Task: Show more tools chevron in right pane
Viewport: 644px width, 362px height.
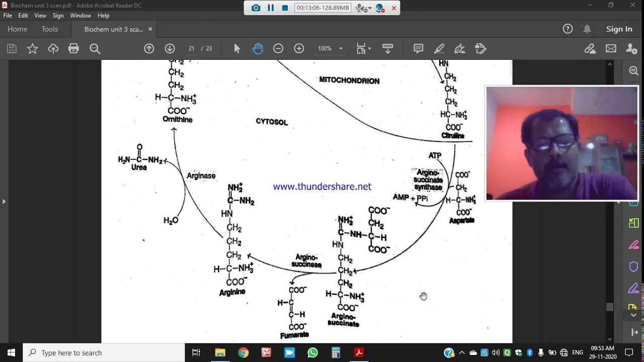Action: coord(634,315)
